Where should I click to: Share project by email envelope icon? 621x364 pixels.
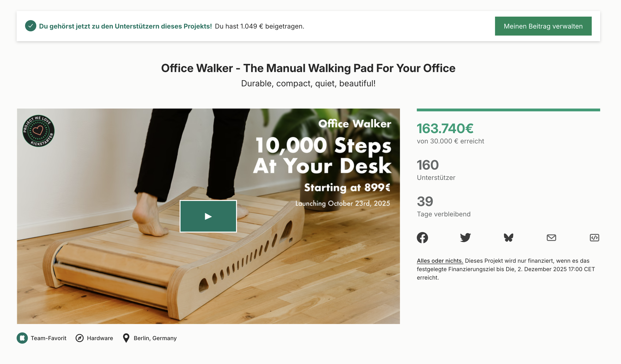[551, 238]
